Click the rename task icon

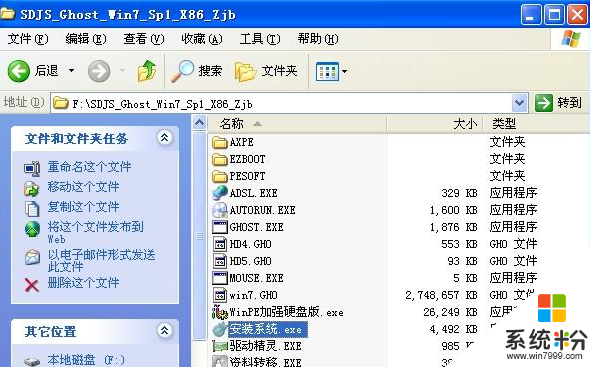tap(32, 168)
